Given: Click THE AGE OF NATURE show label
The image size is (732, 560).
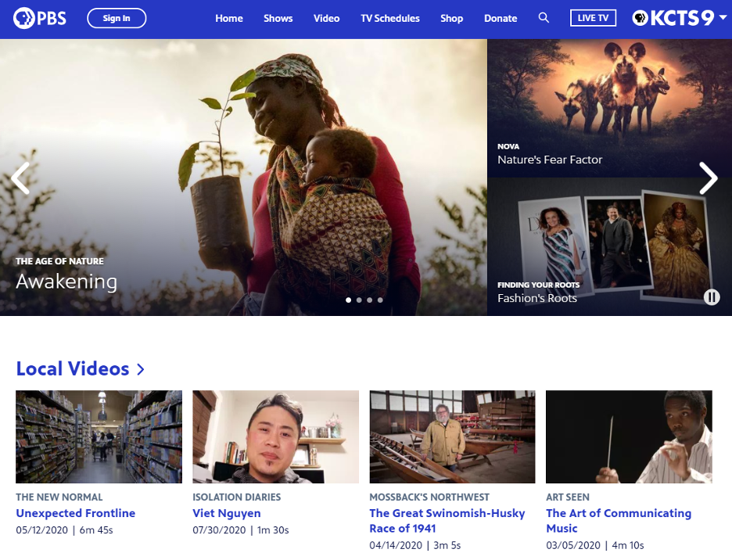Looking at the screenshot, I should click(x=59, y=261).
